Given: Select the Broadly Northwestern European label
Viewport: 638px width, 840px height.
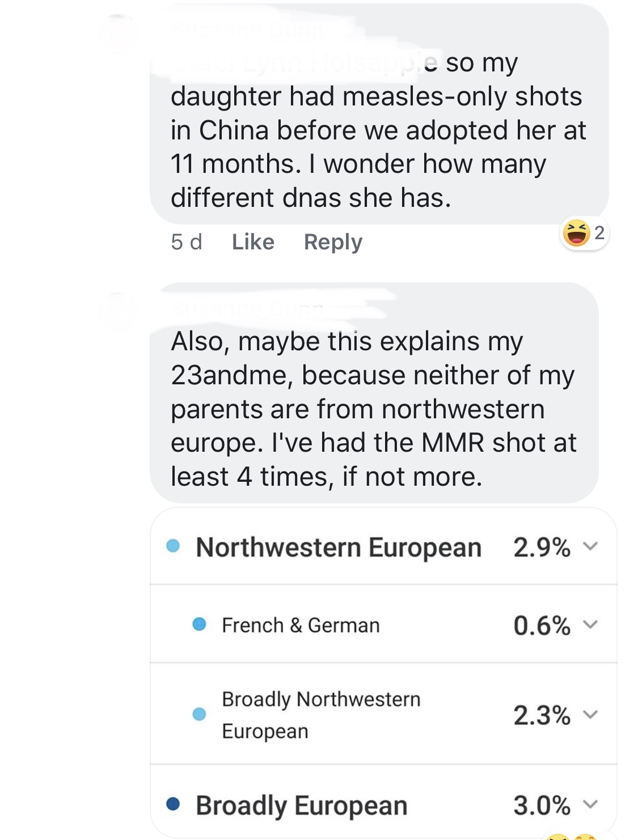Looking at the screenshot, I should click(x=321, y=715).
